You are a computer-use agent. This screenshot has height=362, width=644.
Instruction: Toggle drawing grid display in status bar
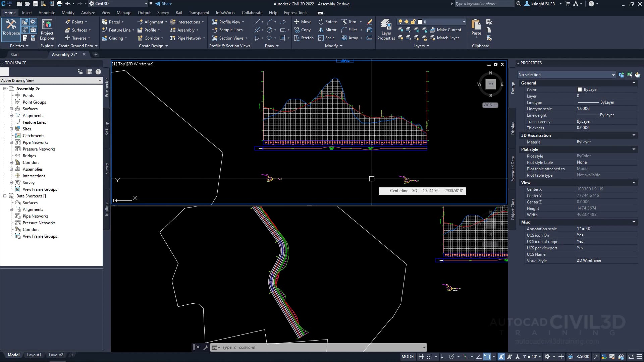pyautogui.click(x=421, y=357)
